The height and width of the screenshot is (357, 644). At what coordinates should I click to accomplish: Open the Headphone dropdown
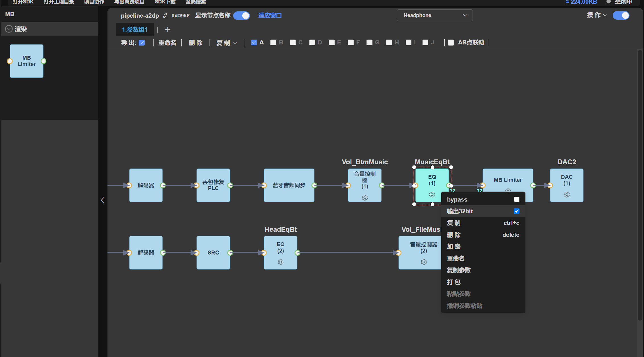[x=435, y=15]
